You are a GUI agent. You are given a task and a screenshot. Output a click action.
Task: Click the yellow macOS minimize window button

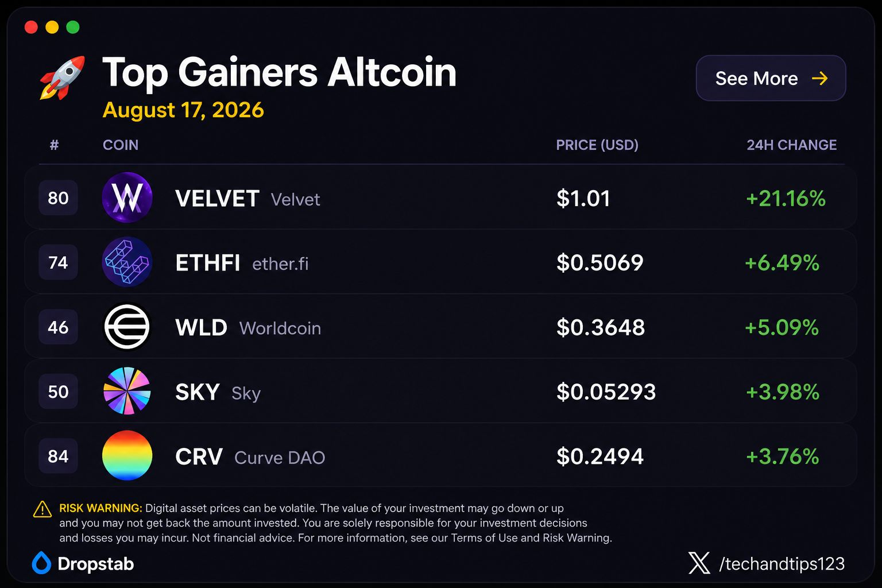point(52,27)
